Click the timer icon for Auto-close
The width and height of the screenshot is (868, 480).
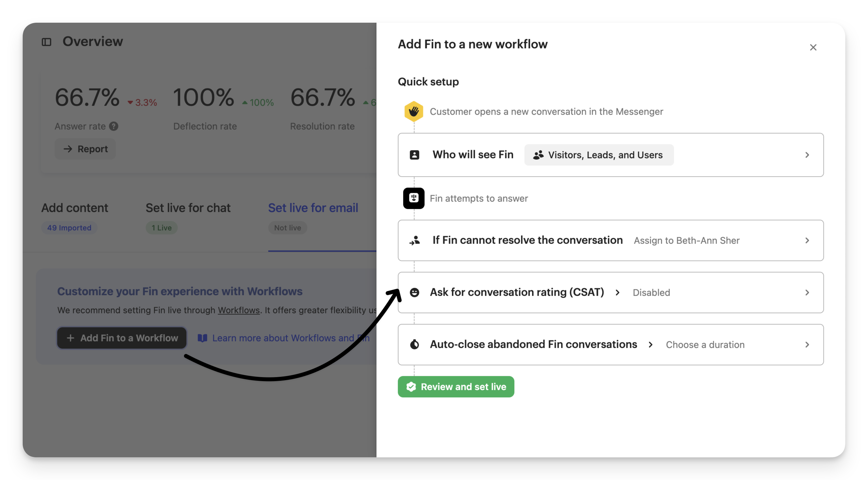tap(414, 344)
